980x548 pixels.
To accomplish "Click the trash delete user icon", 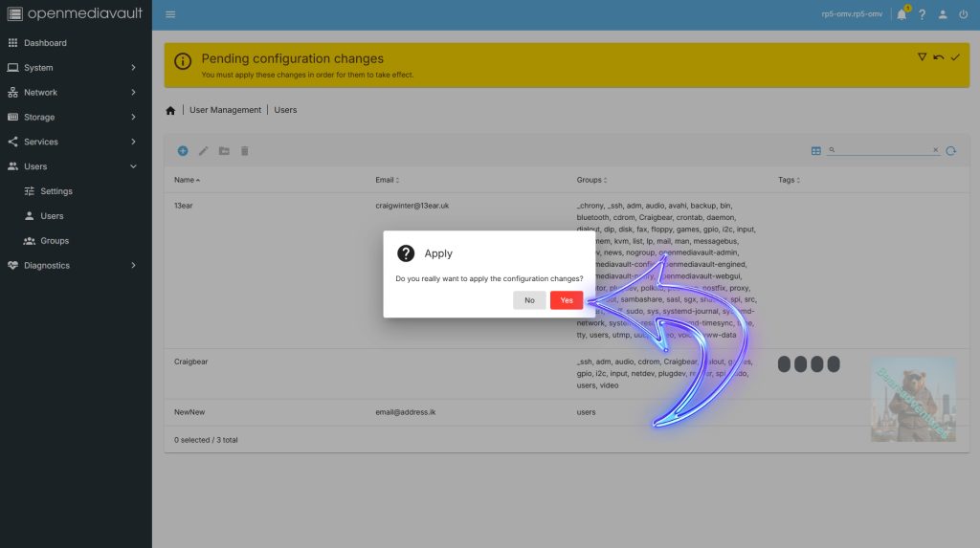I will [x=244, y=151].
